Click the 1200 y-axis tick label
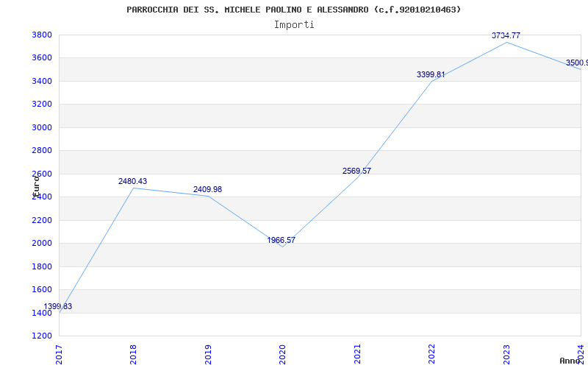The image size is (588, 368). [42, 336]
